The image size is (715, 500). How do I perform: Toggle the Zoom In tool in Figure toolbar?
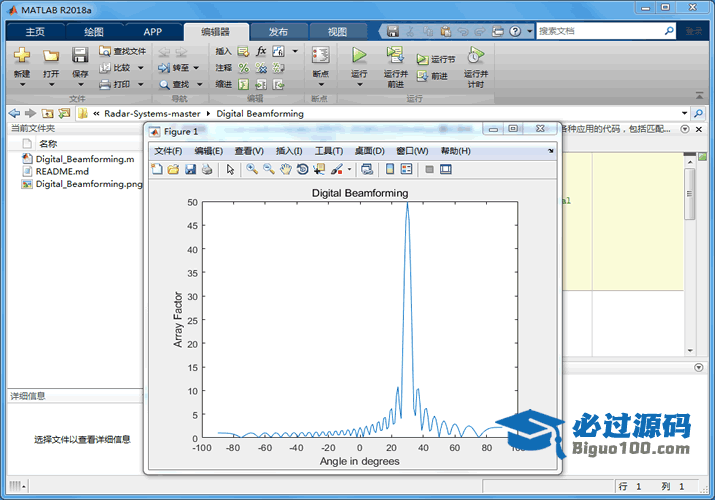coord(252,170)
